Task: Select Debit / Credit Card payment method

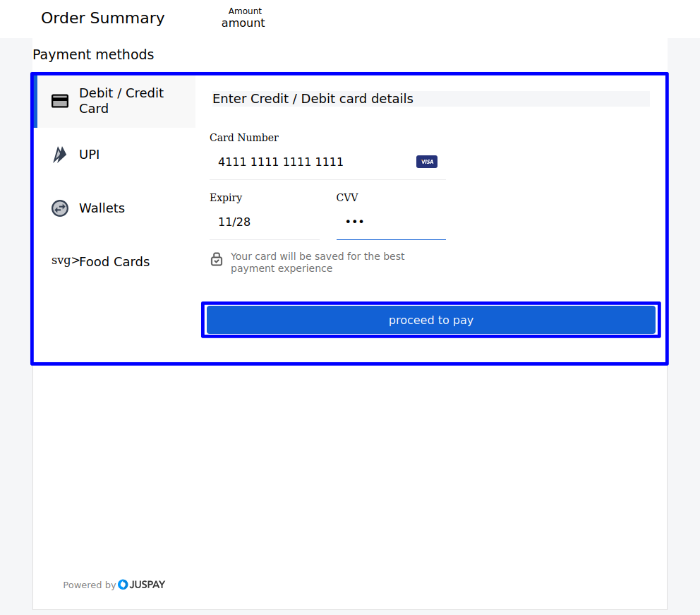Action: [115, 101]
